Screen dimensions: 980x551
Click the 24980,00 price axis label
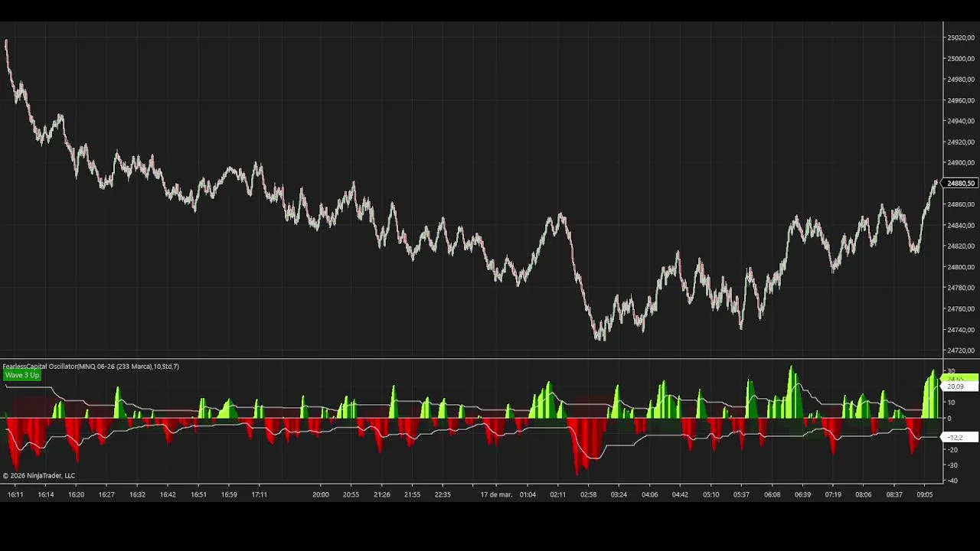pos(961,80)
